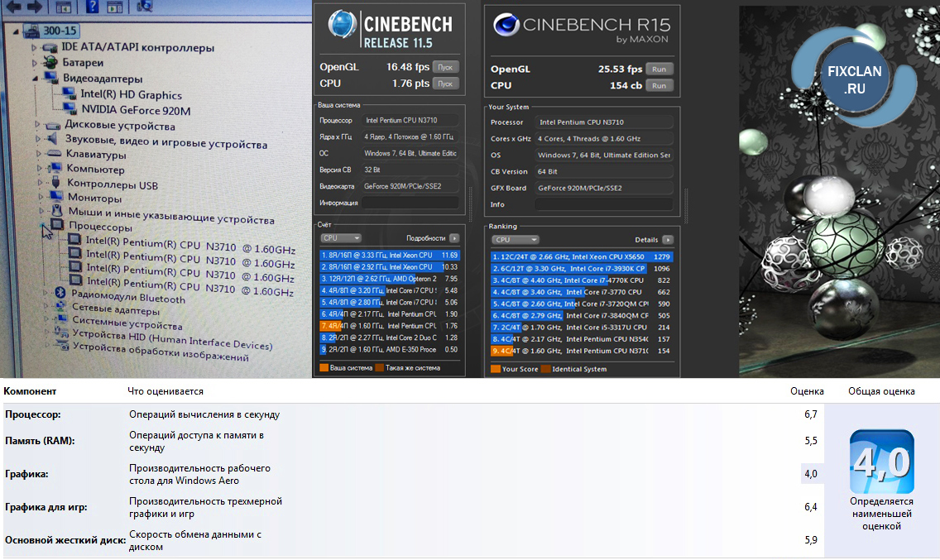Select the 1. 12C/24T Intel Xeon X5650 ranking row
The height and width of the screenshot is (560, 940).
point(582,256)
